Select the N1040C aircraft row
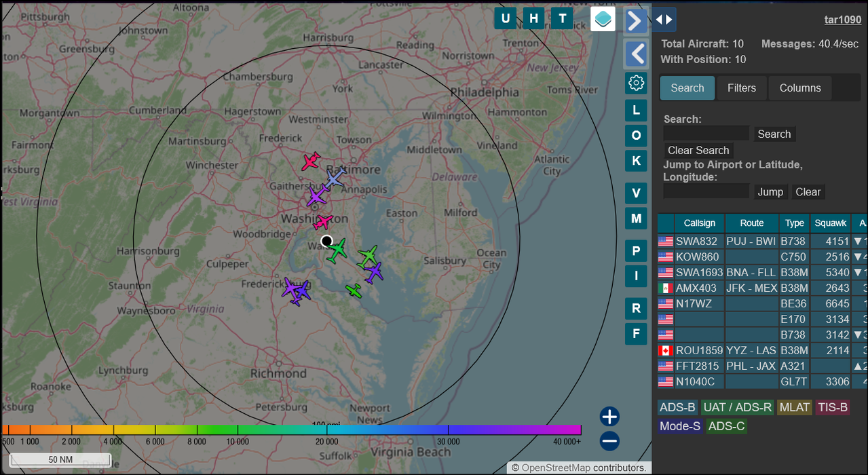The height and width of the screenshot is (475, 868). 762,381
